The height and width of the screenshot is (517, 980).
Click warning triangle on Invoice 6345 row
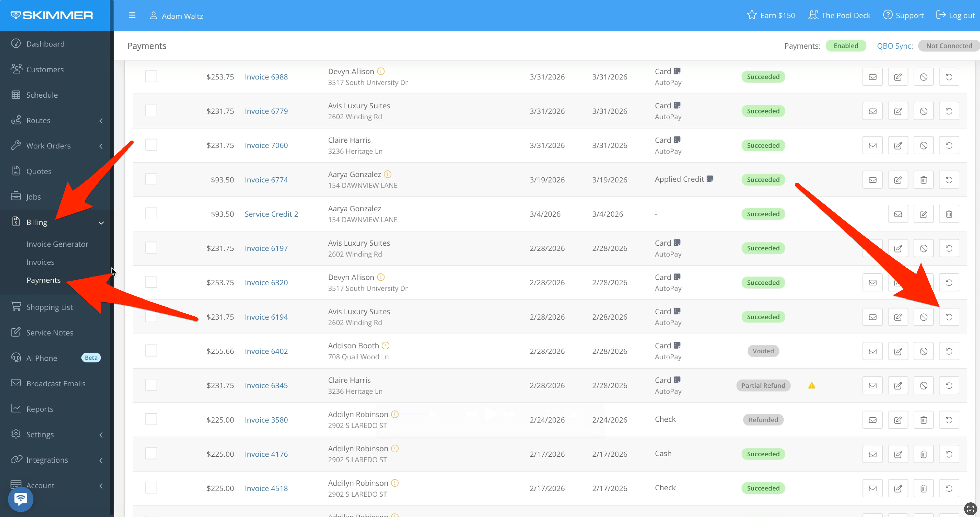coord(811,386)
